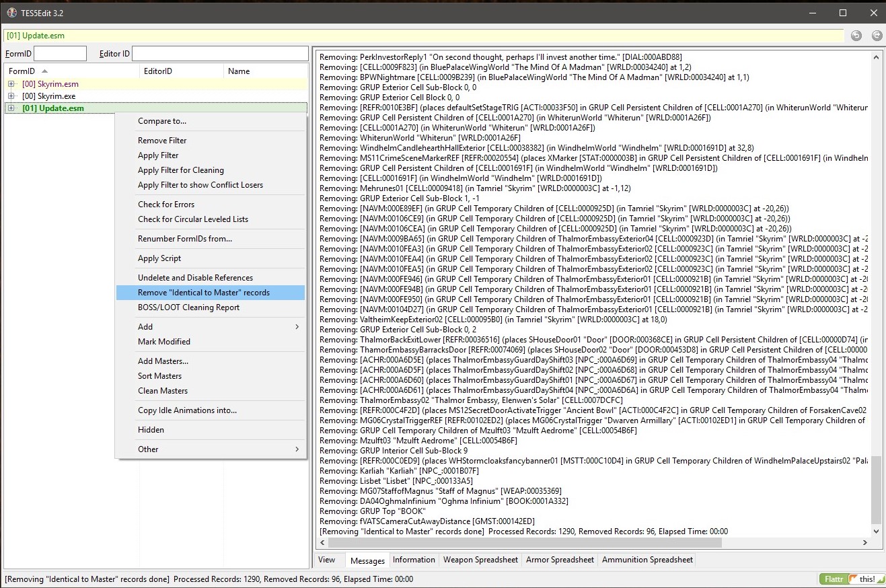Click the log line 'Removing: Lisbet "Lisbet"'

tap(396, 481)
